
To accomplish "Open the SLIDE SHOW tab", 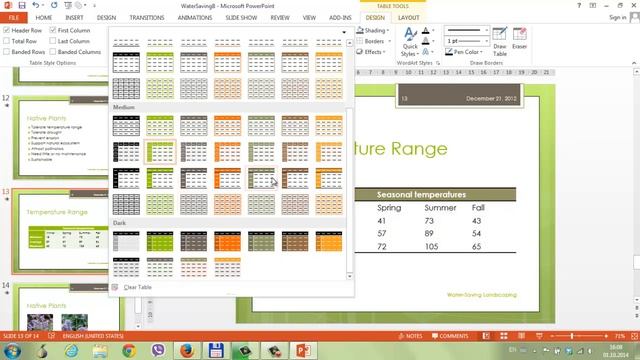I will (x=241, y=18).
